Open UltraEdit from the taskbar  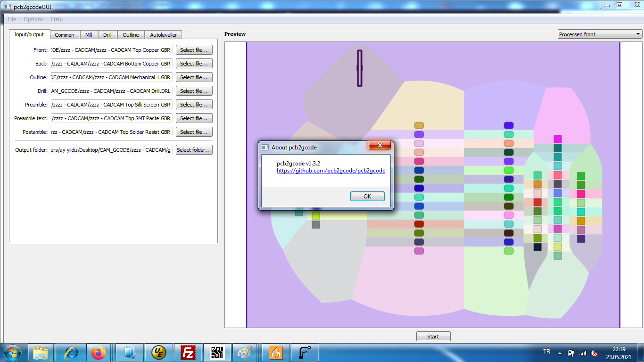click(x=159, y=352)
